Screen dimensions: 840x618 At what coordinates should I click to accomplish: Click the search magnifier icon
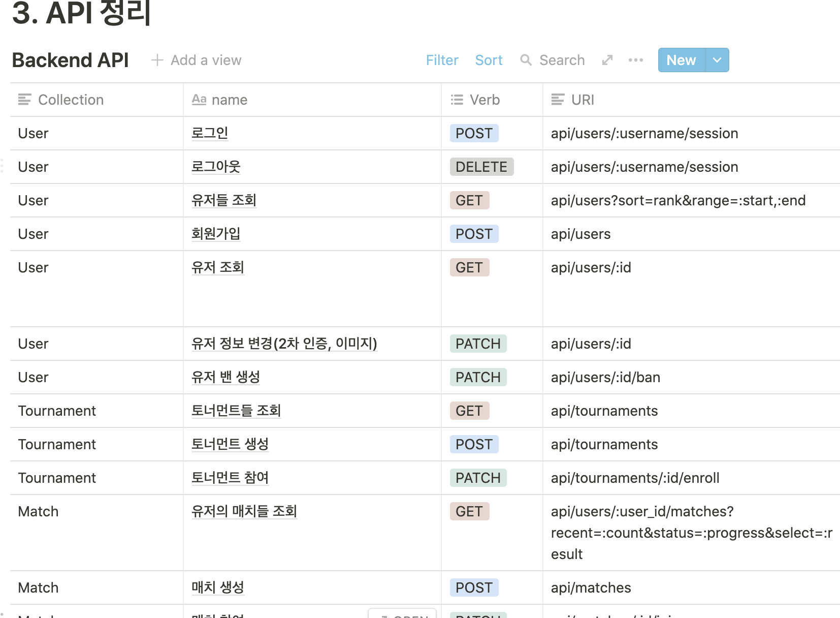[x=526, y=60]
